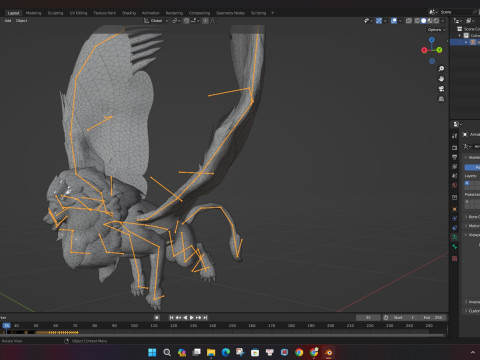Add a new workspace with plus
The width and height of the screenshot is (480, 360).
pos(273,13)
